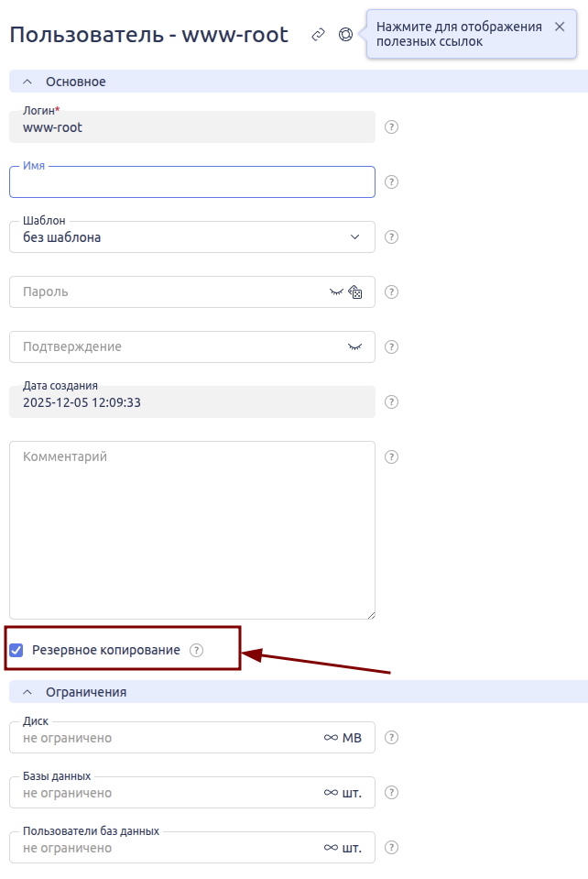
Task: Click the random password generator dice icon
Action: click(356, 292)
